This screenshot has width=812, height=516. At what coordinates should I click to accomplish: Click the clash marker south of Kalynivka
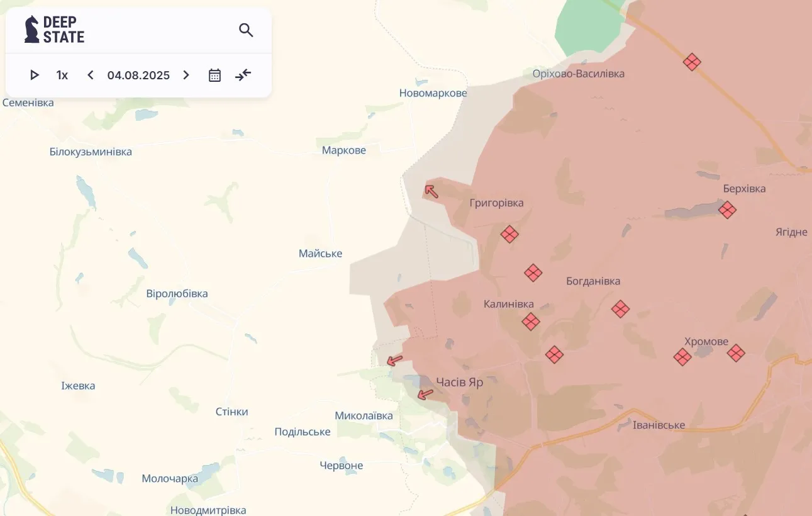coord(555,355)
